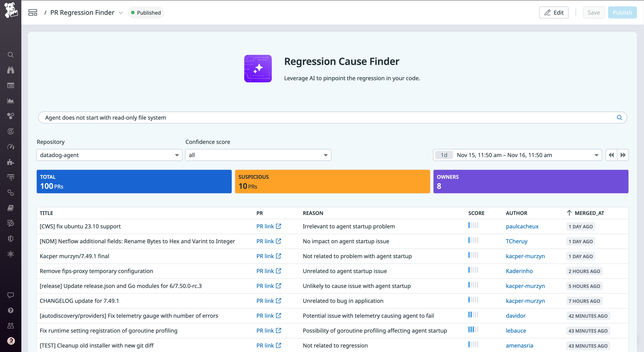Screen dimensions: 644x352
Task: Open the Dashboards sidebar icon
Action: 11,85
